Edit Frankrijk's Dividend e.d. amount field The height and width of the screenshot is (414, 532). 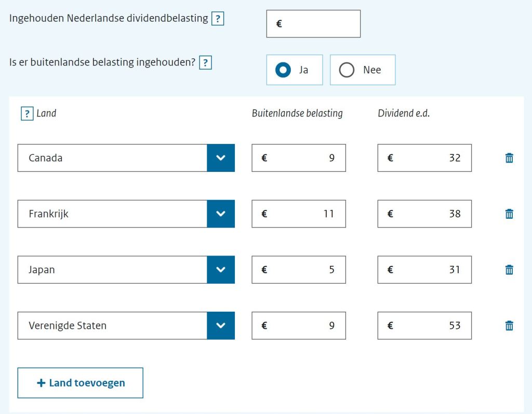coord(424,213)
